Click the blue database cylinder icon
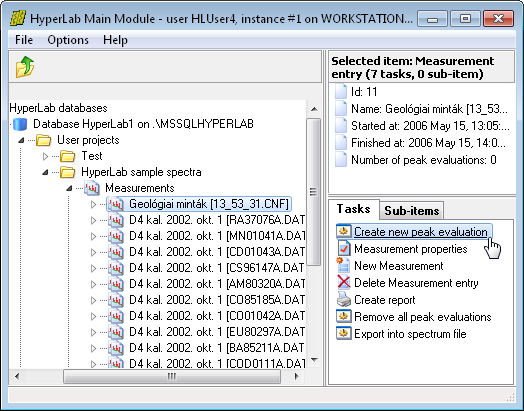 click(x=20, y=124)
